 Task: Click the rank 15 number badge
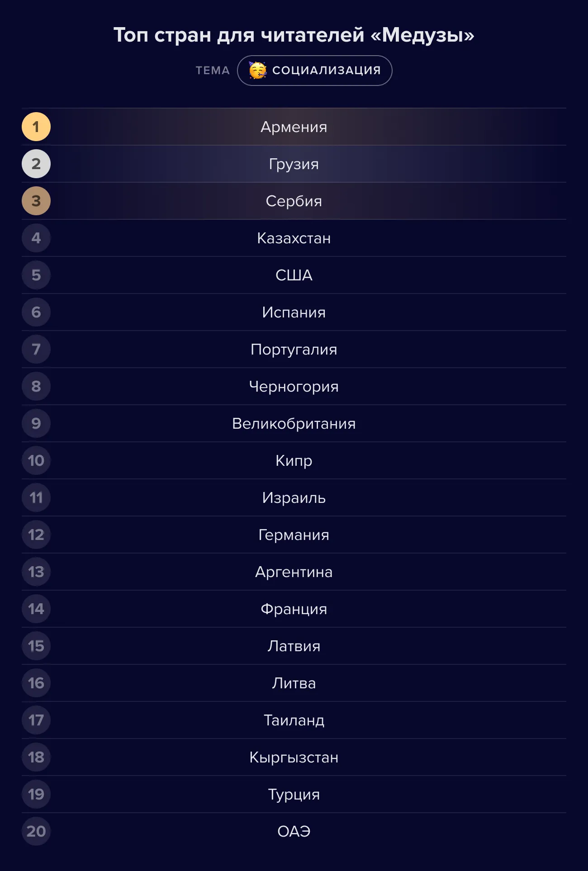pyautogui.click(x=36, y=646)
